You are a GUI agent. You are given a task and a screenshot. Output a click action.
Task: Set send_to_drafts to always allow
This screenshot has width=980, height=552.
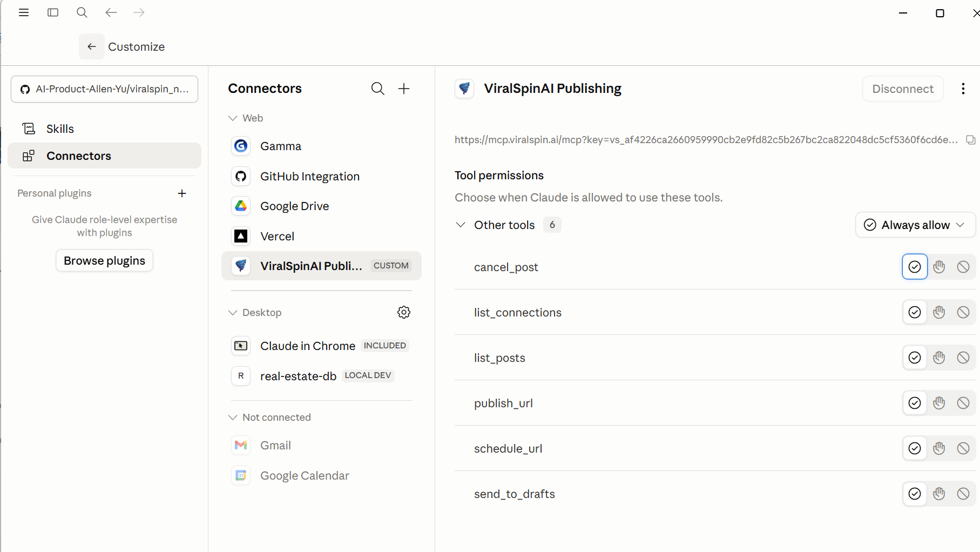click(x=915, y=494)
